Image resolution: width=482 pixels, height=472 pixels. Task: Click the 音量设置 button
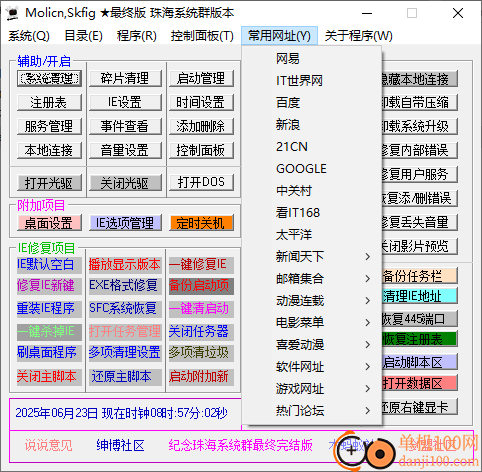click(125, 150)
